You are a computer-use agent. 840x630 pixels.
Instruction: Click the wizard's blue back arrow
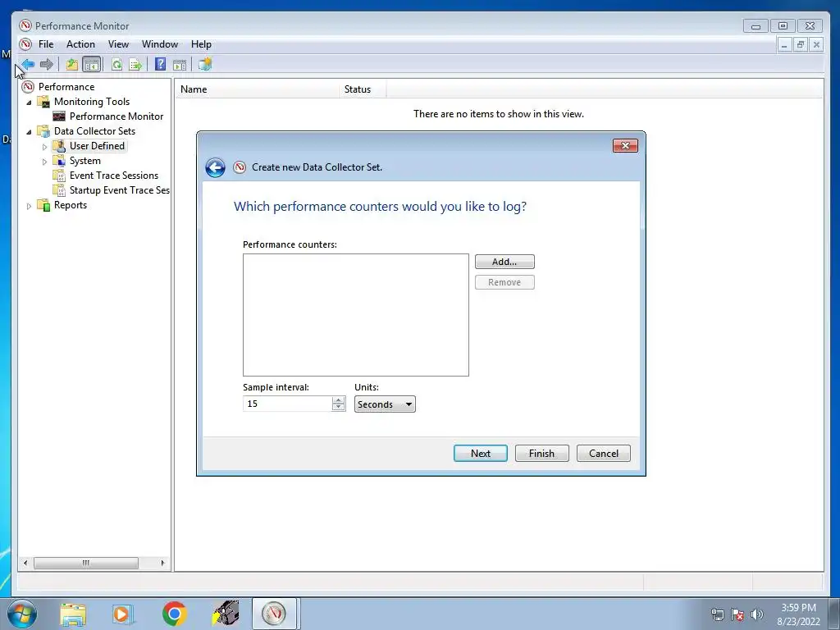[216, 167]
